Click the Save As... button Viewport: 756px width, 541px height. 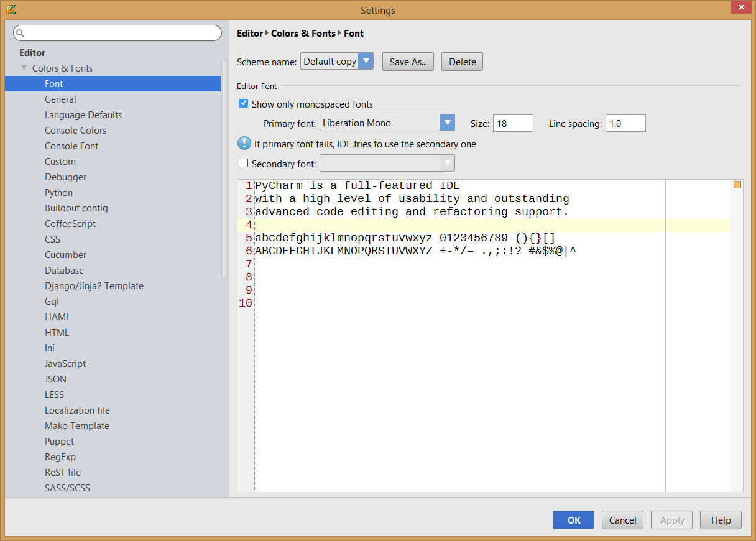pyautogui.click(x=408, y=62)
